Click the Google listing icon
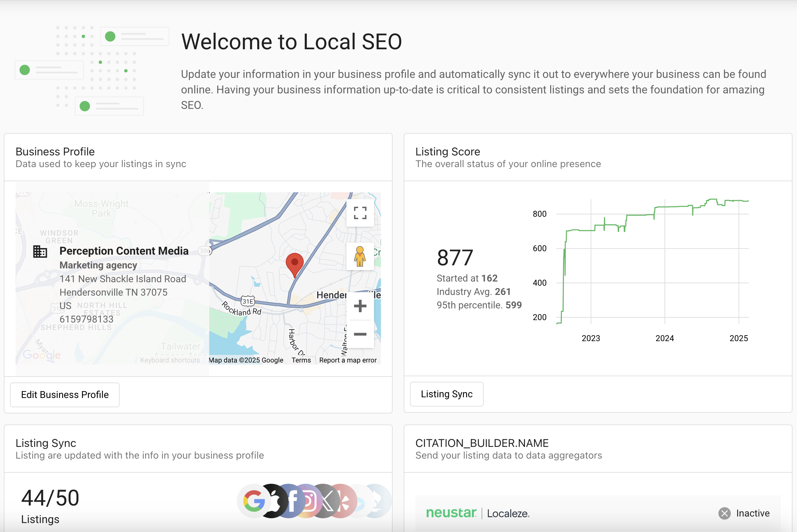The image size is (797, 532). pyautogui.click(x=253, y=501)
